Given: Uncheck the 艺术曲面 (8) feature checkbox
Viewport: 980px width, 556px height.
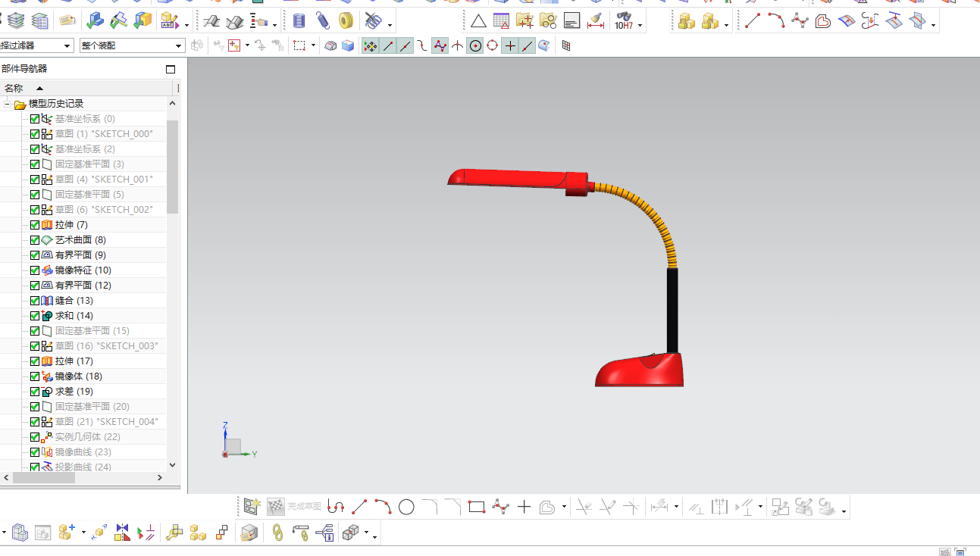Looking at the screenshot, I should pyautogui.click(x=35, y=240).
